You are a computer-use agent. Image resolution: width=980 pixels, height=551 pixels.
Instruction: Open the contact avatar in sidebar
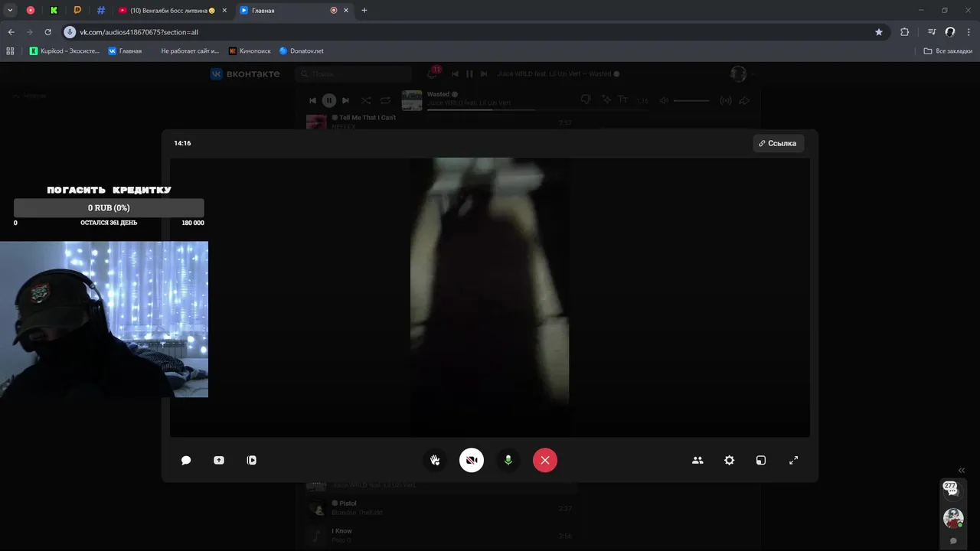pos(953,518)
